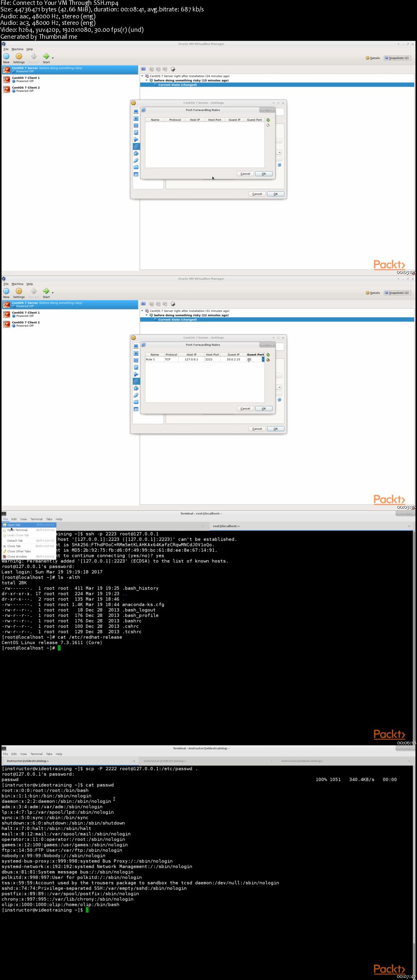Select Current State row under 22-minutes-ago snapshot
Image resolution: width=417 pixels, height=980 pixels.
click(x=277, y=320)
